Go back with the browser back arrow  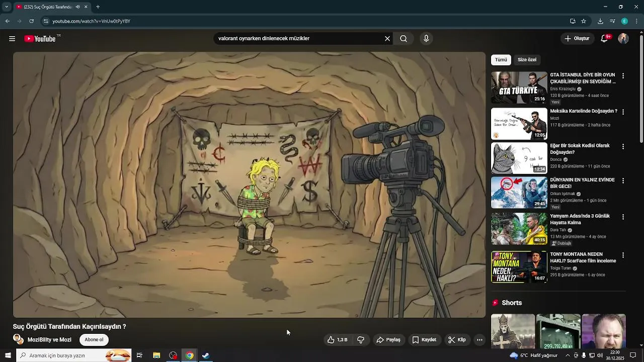[7, 21]
